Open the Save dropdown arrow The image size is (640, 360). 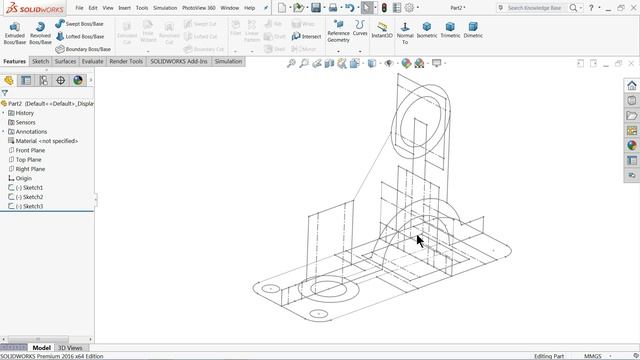(324, 8)
